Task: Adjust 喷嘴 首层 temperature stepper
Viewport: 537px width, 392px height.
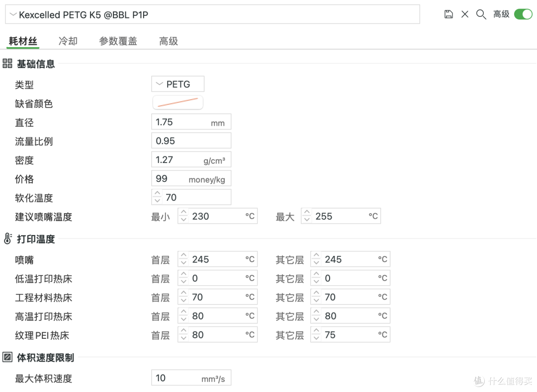Action: pyautogui.click(x=183, y=259)
